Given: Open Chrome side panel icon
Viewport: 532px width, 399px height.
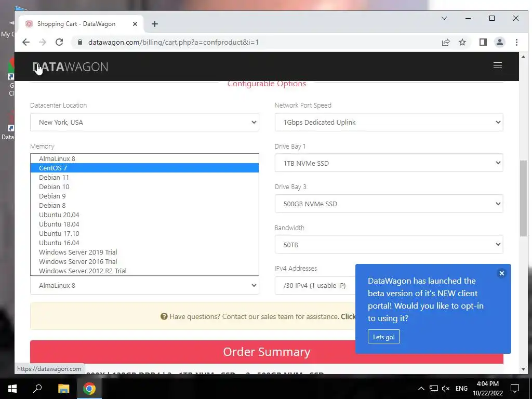Looking at the screenshot, I should (483, 42).
